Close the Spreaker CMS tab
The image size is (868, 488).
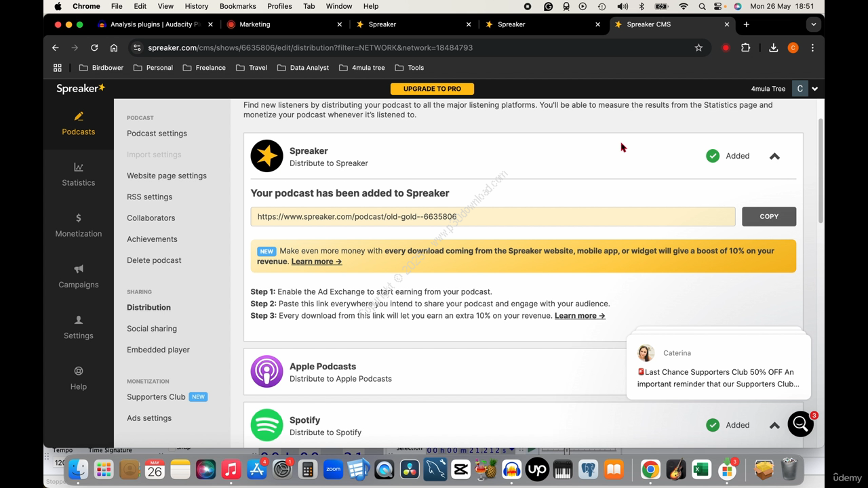tap(727, 24)
